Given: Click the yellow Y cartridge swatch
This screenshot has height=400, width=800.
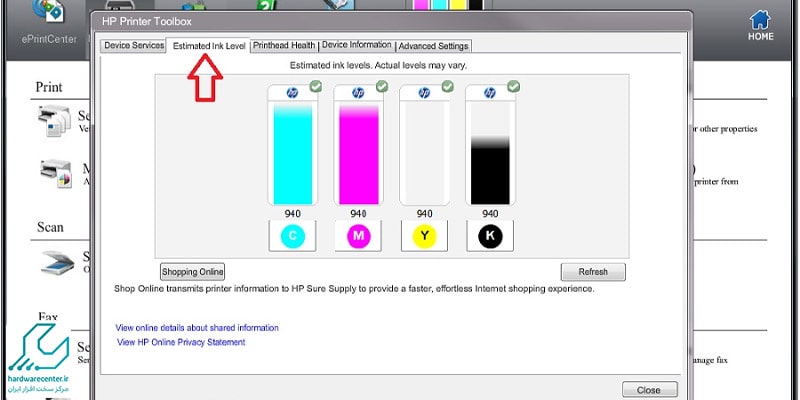Looking at the screenshot, I should point(424,236).
